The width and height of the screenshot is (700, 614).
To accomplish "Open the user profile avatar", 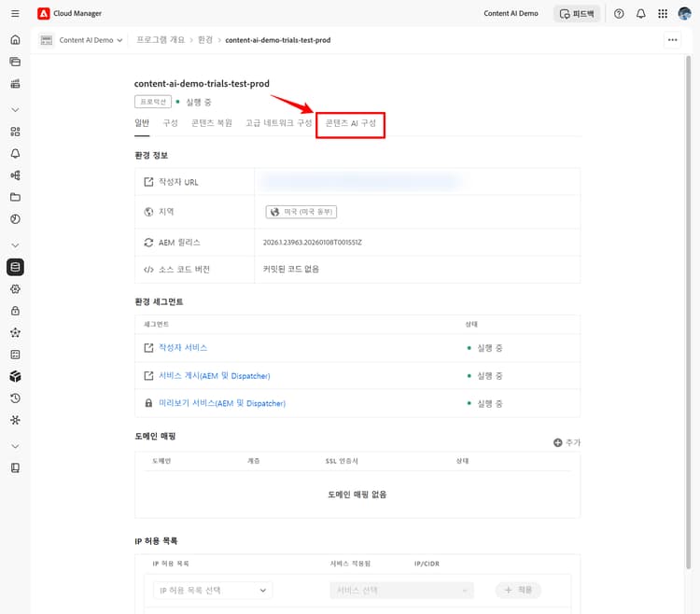I will click(x=684, y=13).
